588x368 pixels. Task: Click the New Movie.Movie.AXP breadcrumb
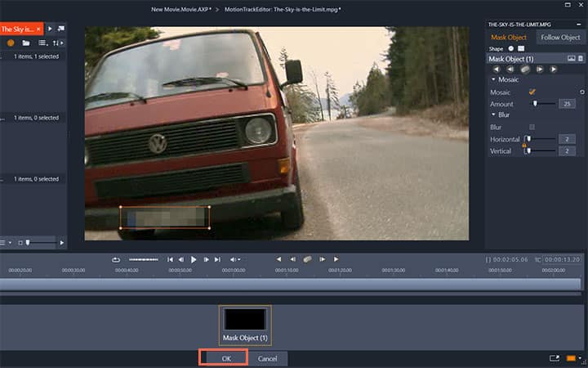[x=181, y=9]
